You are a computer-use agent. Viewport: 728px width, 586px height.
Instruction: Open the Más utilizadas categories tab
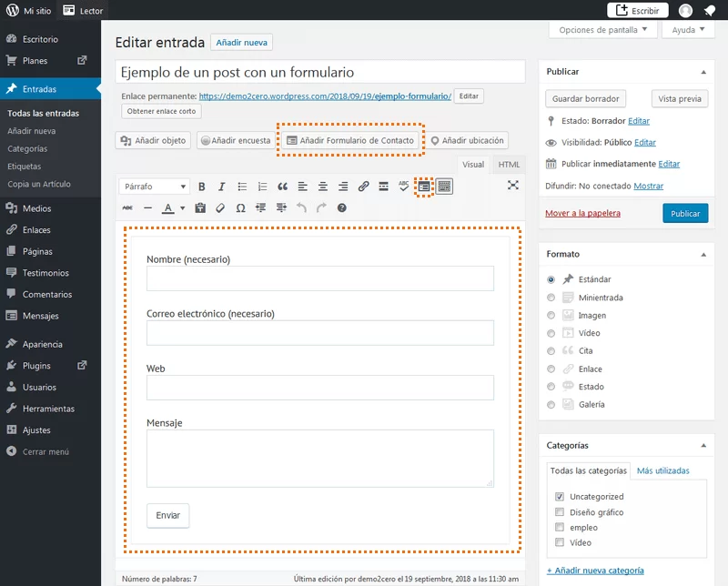click(x=663, y=470)
